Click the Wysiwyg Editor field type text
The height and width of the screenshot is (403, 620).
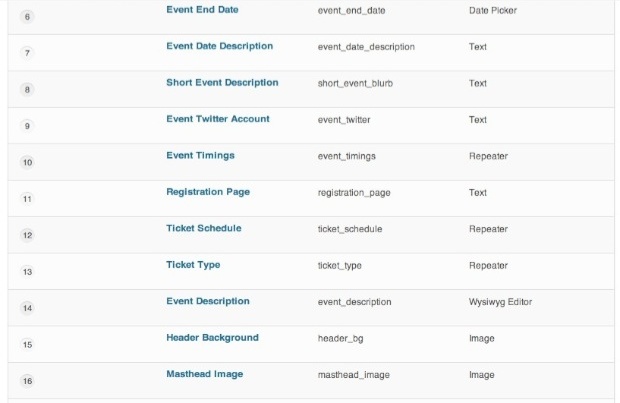pyautogui.click(x=500, y=302)
